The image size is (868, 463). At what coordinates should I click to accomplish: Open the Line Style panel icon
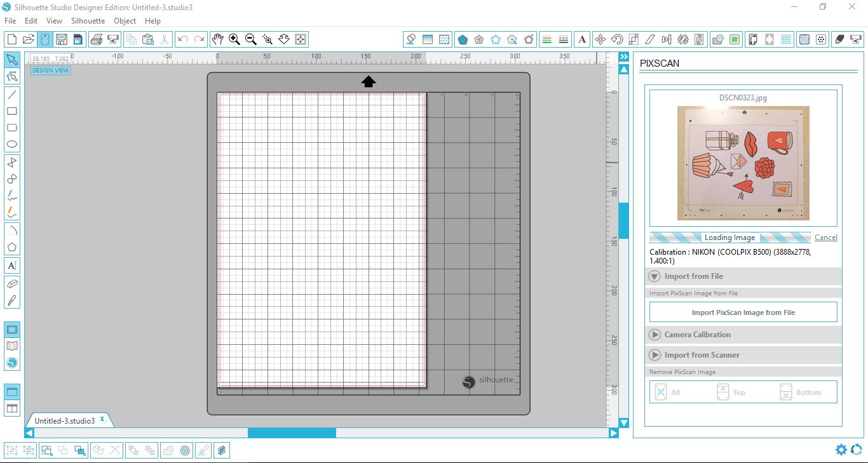(x=564, y=39)
